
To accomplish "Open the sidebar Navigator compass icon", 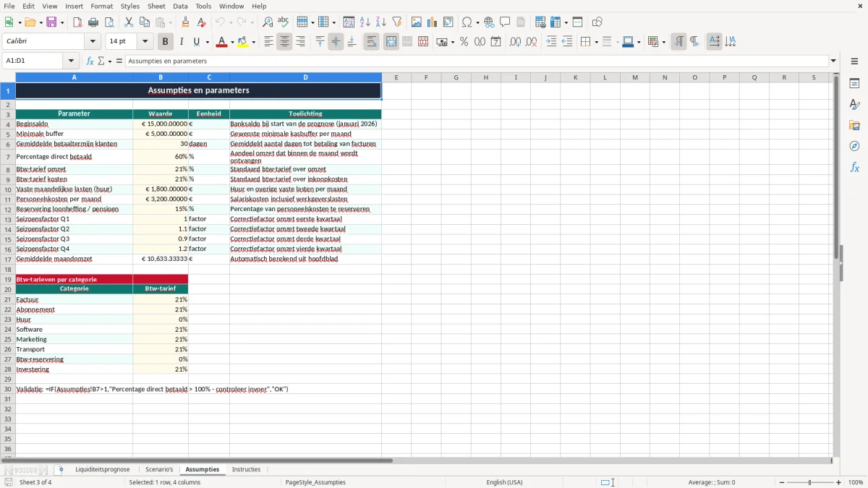I will (855, 147).
